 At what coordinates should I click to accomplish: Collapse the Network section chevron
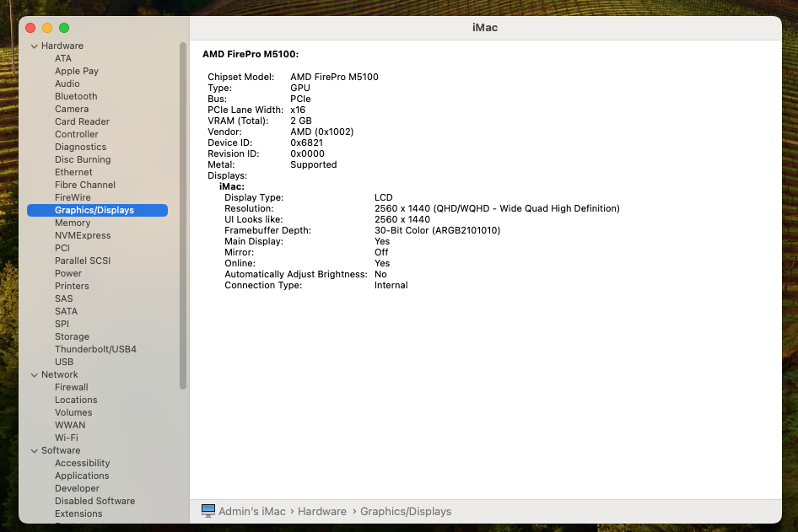coord(34,375)
